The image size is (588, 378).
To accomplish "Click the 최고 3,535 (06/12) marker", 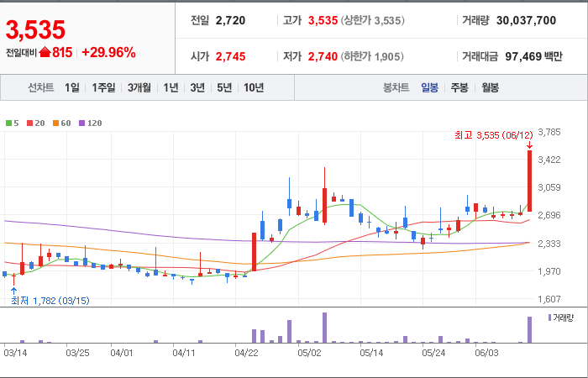I will pyautogui.click(x=494, y=135).
